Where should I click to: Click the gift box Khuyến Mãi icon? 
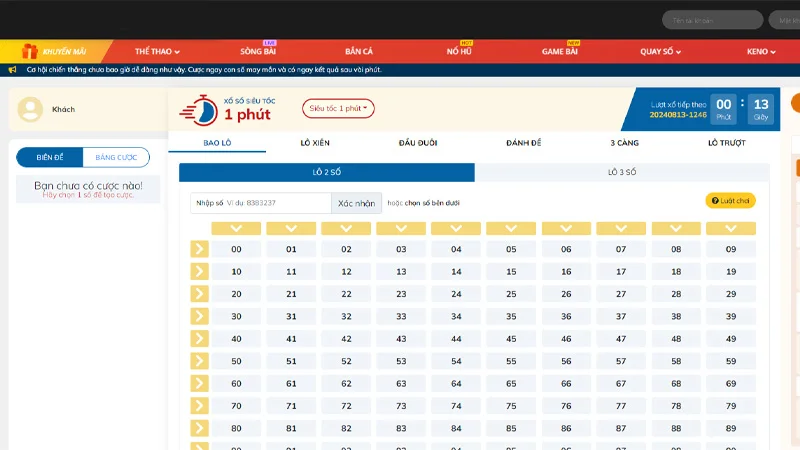(28, 51)
